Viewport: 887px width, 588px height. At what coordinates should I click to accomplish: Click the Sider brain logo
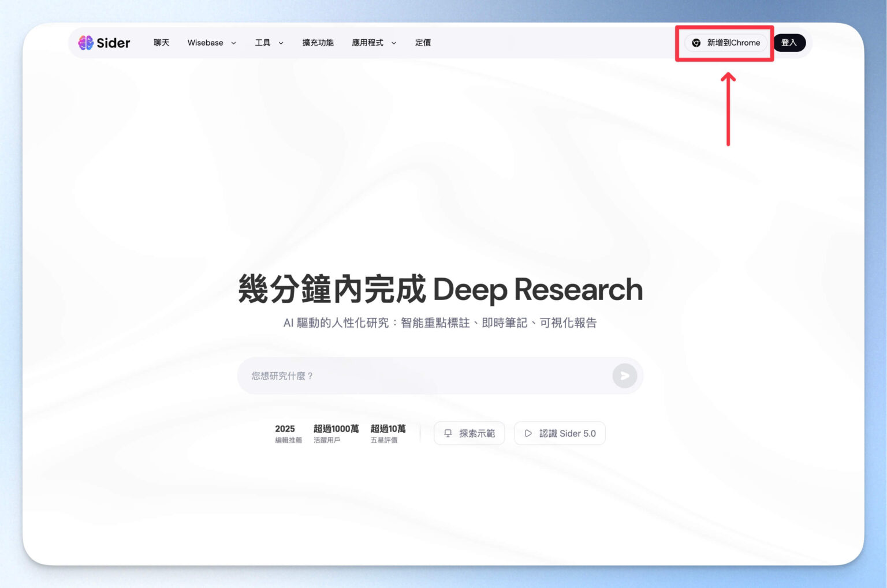[x=87, y=42]
